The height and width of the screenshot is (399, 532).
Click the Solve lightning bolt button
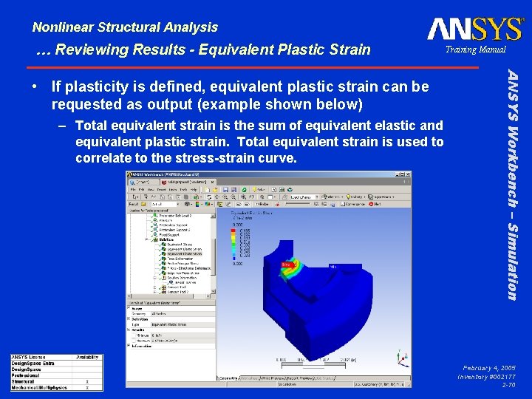coord(259,190)
